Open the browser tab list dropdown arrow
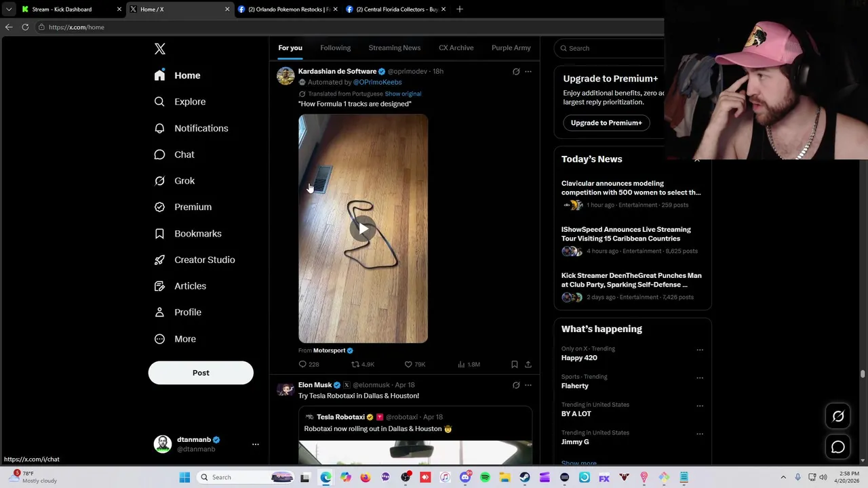868x488 pixels. click(8, 9)
